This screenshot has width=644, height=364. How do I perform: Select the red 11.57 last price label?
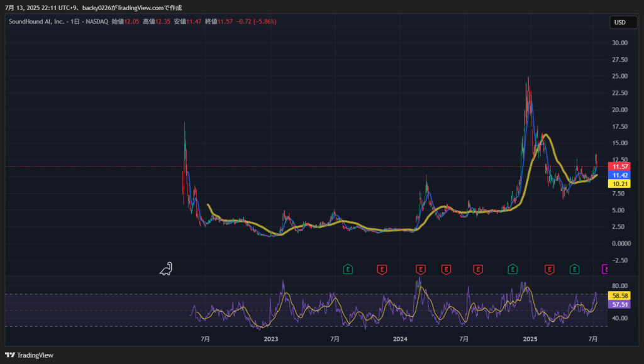point(619,167)
